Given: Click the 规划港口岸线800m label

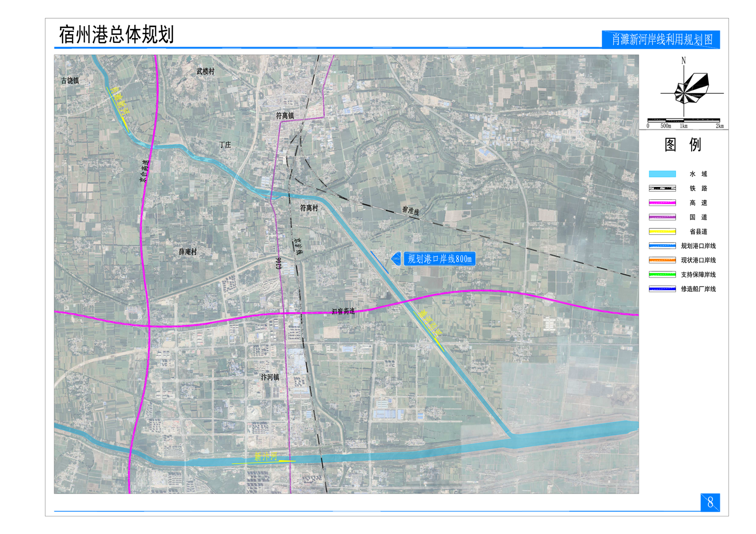Looking at the screenshot, I should point(439,259).
